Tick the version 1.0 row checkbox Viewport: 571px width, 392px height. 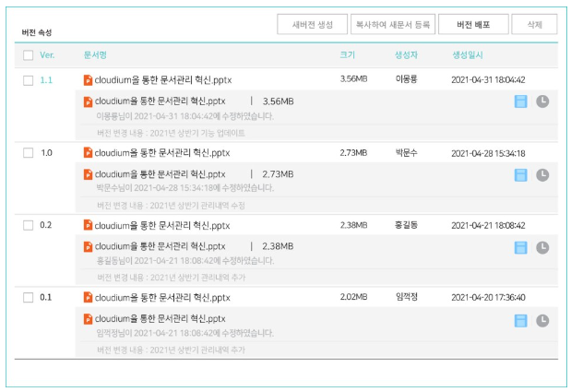pyautogui.click(x=28, y=153)
